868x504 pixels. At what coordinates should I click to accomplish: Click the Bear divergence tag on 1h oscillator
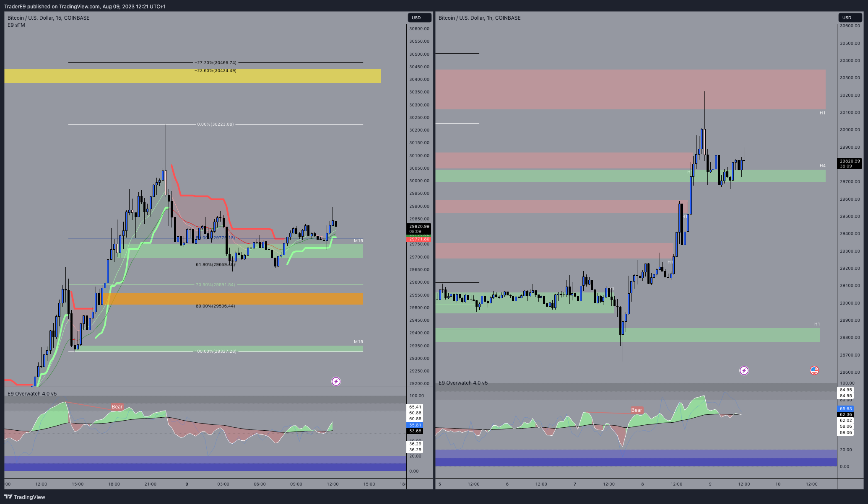637,410
